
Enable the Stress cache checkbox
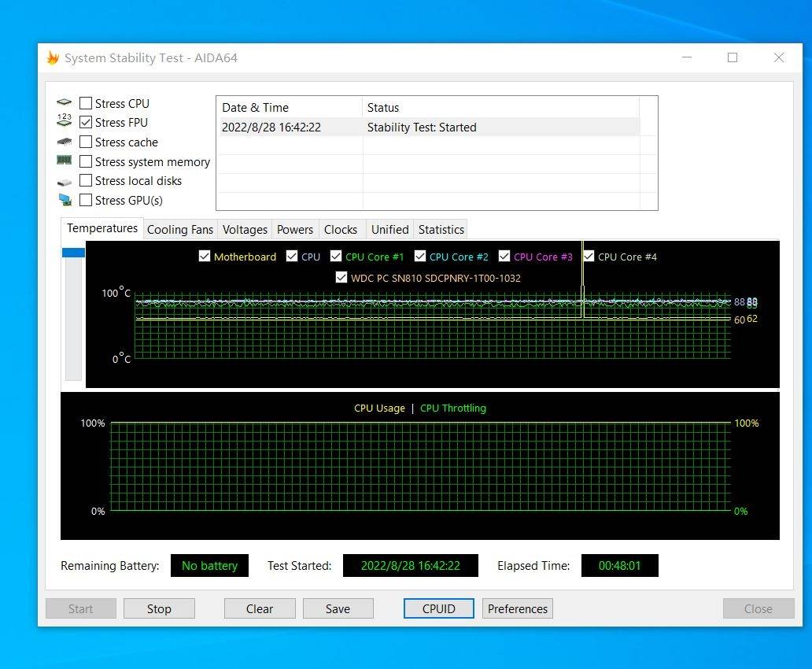[x=86, y=142]
